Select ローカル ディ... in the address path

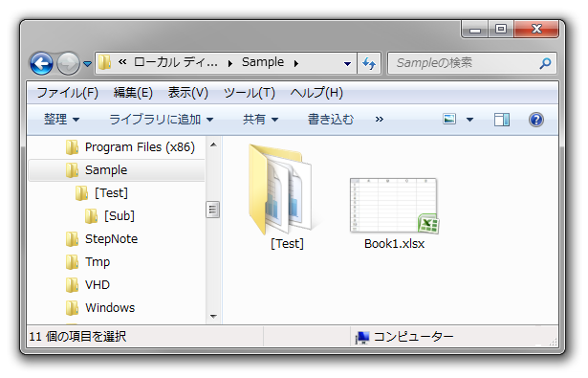(176, 62)
